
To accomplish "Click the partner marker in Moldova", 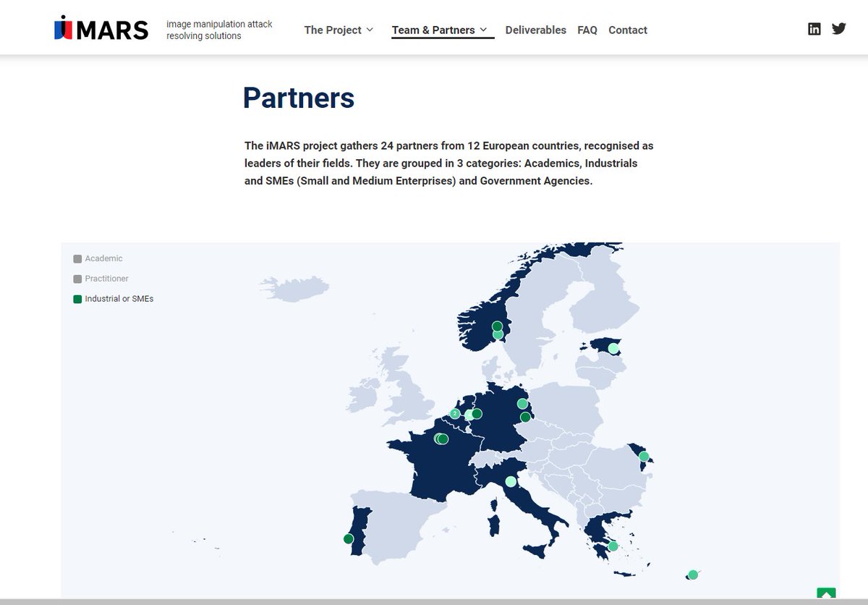I will (644, 456).
